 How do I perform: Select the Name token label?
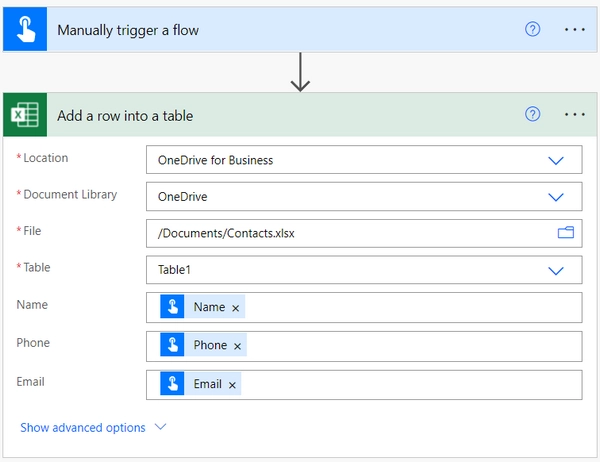pyautogui.click(x=209, y=307)
